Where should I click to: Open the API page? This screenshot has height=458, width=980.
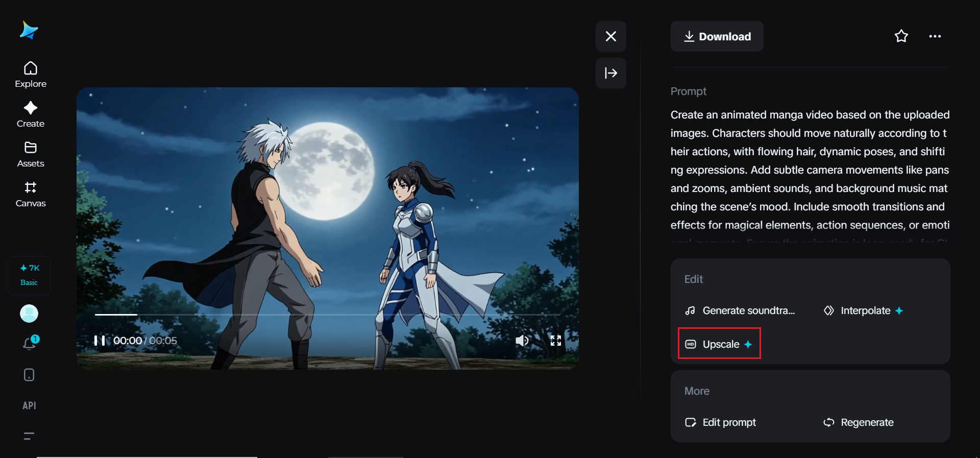coord(29,405)
